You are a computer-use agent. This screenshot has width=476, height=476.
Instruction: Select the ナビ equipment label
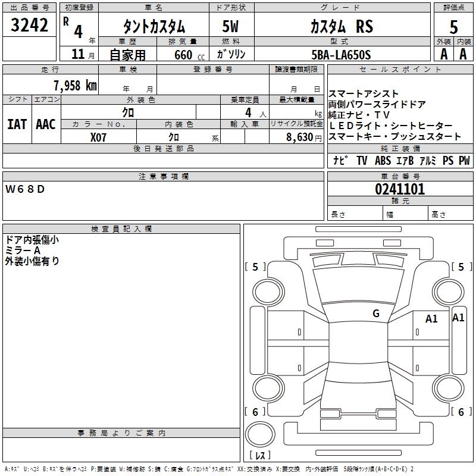click(x=341, y=161)
